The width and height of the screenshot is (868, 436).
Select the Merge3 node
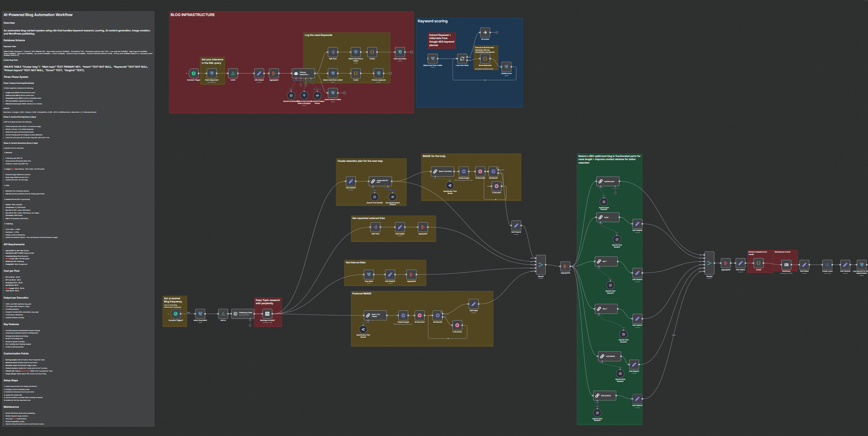pyautogui.click(x=709, y=263)
